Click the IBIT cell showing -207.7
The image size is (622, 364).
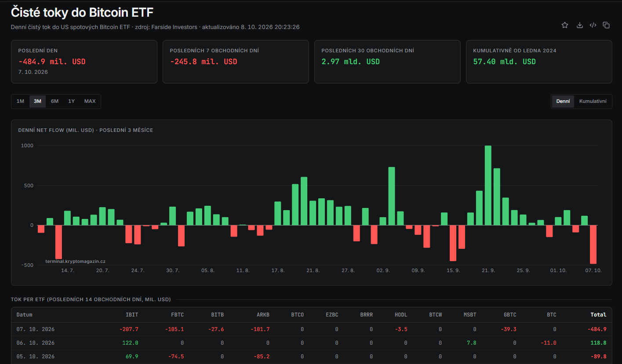129,329
